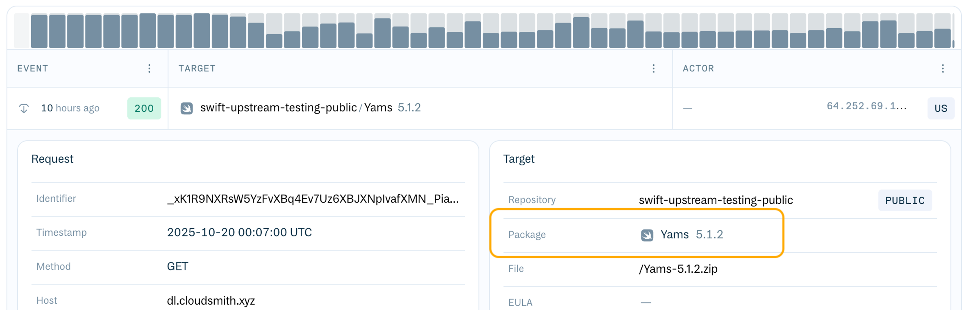Screen dimensions: 980x310
Task: Click the Swift icon beside the event target row
Action: [x=187, y=108]
